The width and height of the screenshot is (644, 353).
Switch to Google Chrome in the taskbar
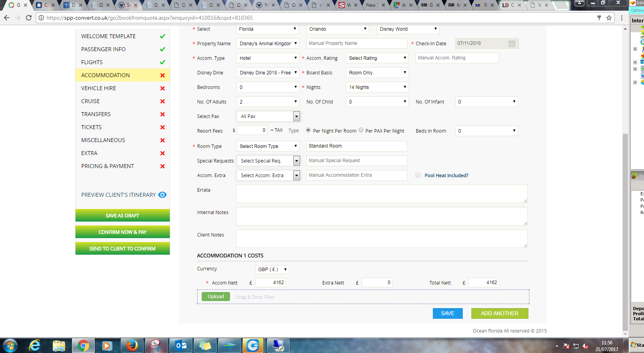pyautogui.click(x=83, y=346)
